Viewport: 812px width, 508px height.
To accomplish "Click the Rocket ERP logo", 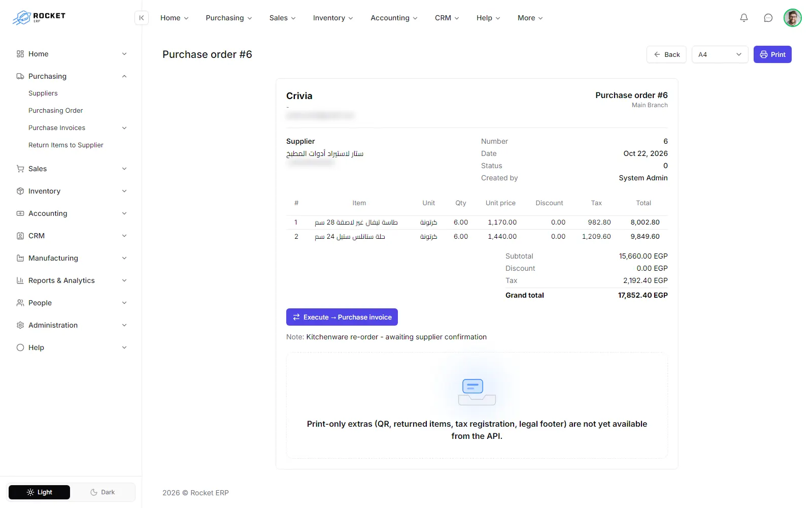I will click(x=39, y=17).
